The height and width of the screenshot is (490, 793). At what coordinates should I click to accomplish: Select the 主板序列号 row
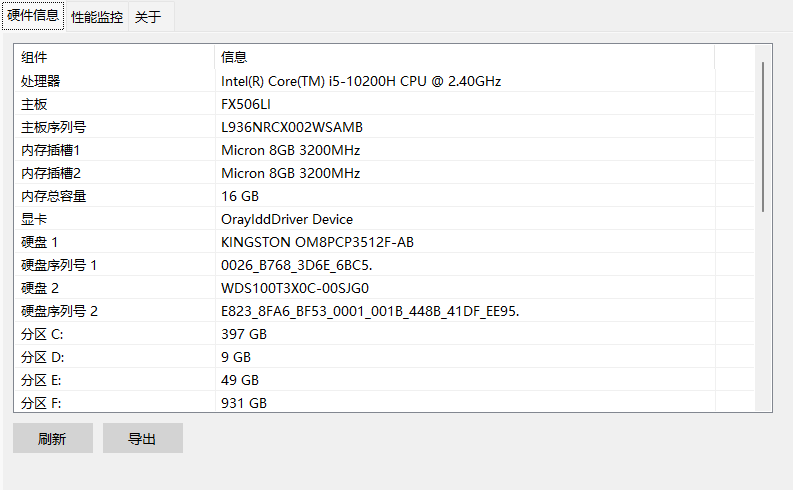[x=384, y=127]
